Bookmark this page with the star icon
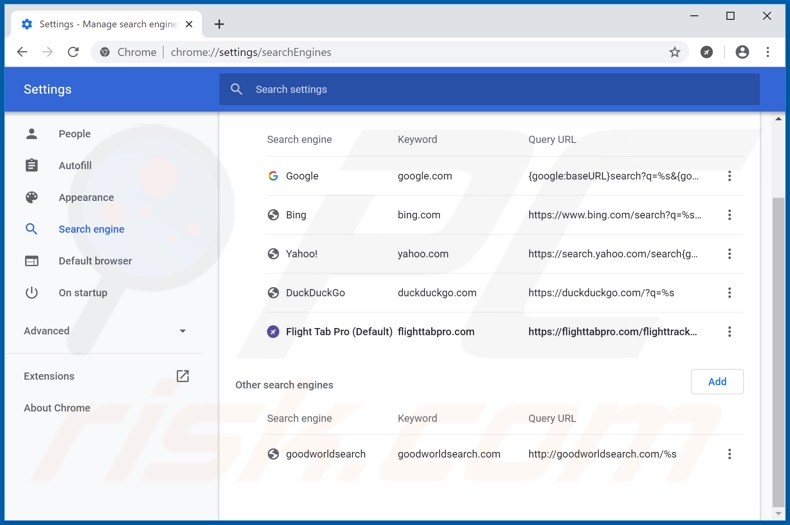 (675, 52)
